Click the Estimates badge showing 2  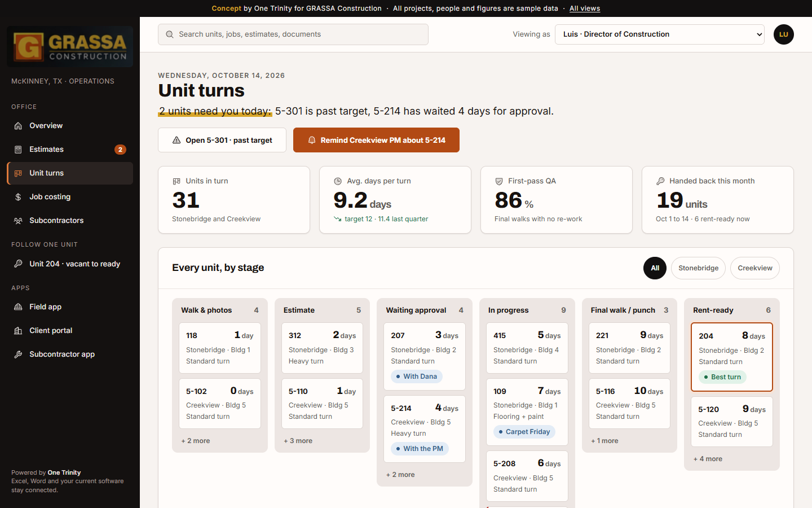(x=120, y=150)
